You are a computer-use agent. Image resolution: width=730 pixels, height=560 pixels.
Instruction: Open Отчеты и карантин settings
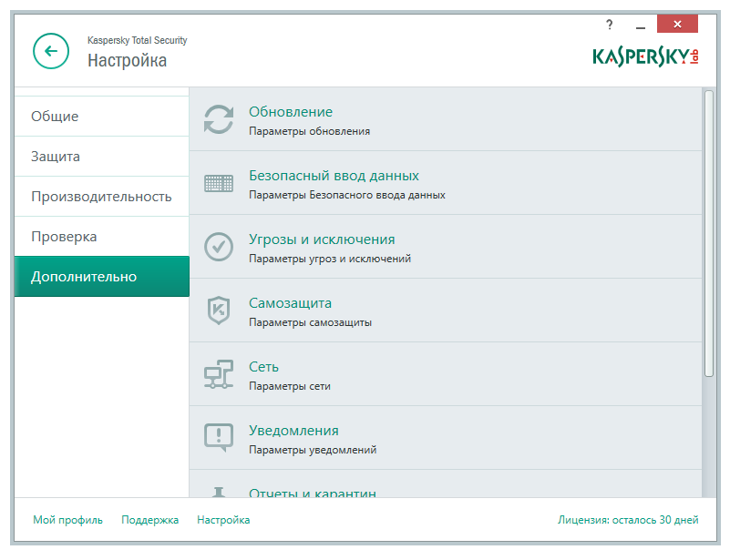313,493
